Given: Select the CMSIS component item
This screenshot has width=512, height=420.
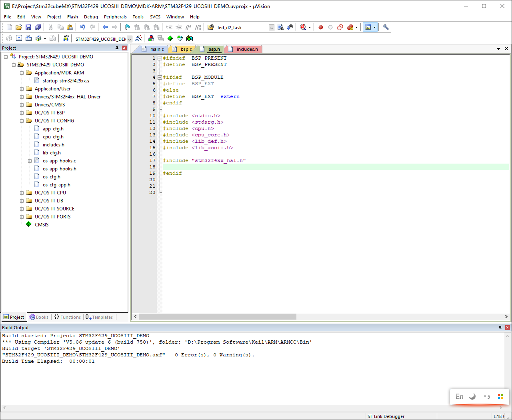Looking at the screenshot, I should (x=42, y=225).
